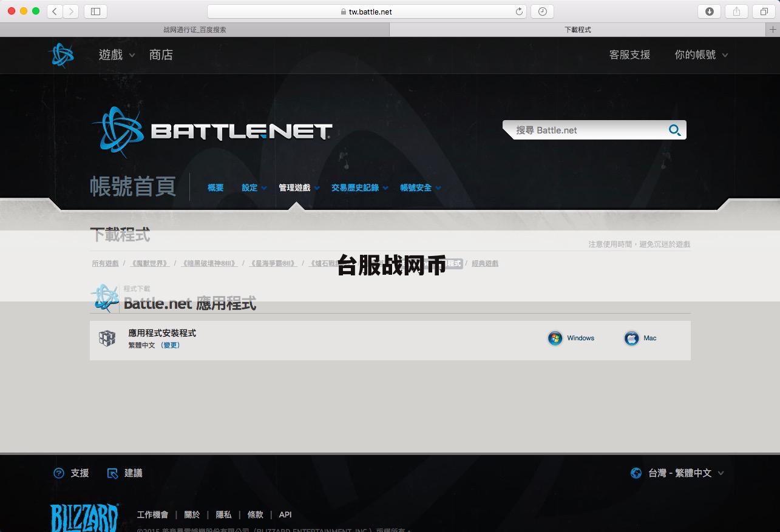Open 隱私 privacy footer link
This screenshot has width=780, height=532.
(x=223, y=514)
